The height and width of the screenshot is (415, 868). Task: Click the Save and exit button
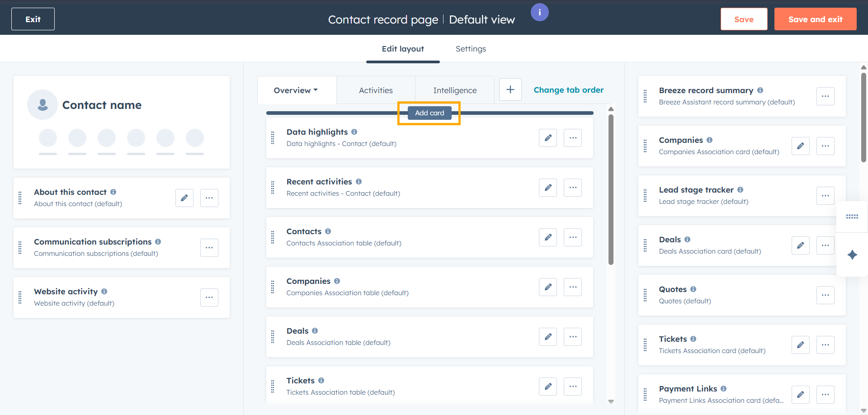pyautogui.click(x=815, y=19)
